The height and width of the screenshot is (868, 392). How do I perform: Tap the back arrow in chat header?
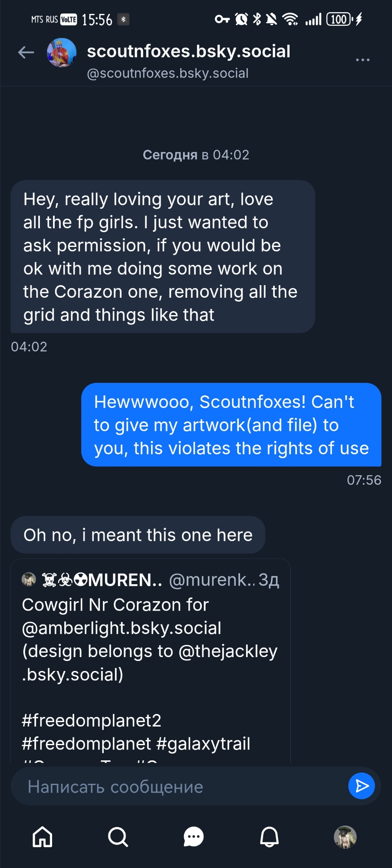click(x=26, y=53)
